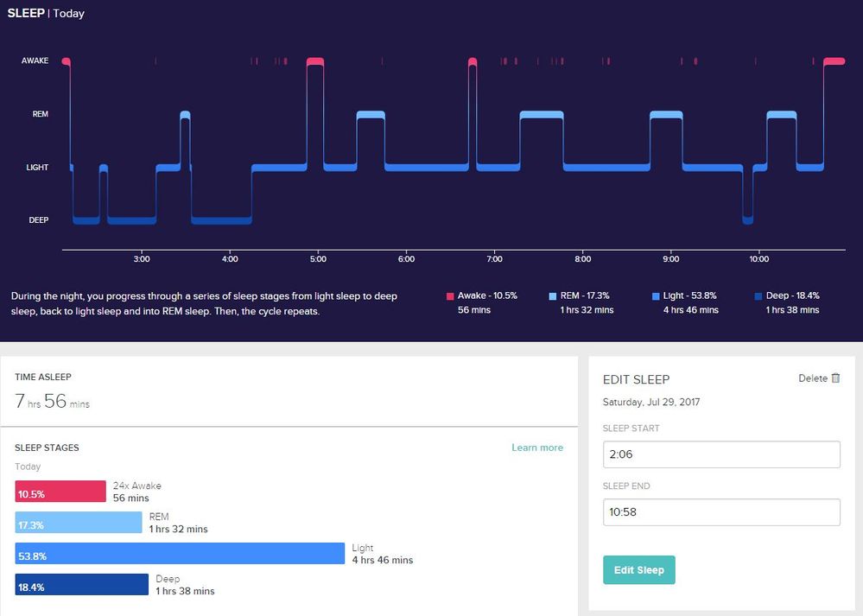This screenshot has height=616, width=863.
Task: Click the 8:00 time axis tick
Action: pos(583,258)
